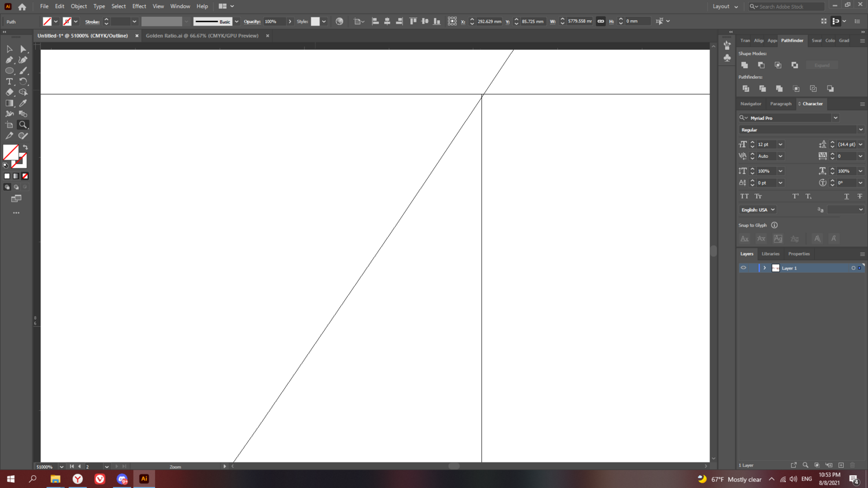Activate the Type tool

(x=9, y=82)
